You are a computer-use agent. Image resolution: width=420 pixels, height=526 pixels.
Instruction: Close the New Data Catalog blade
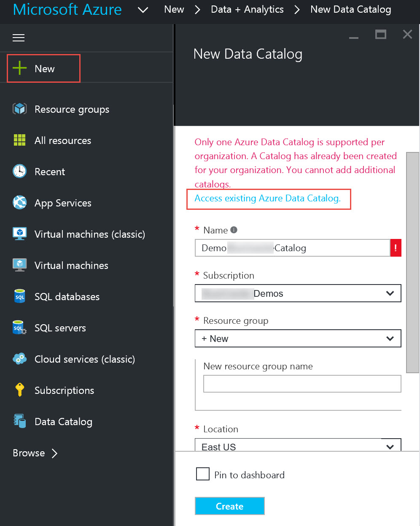pyautogui.click(x=407, y=34)
